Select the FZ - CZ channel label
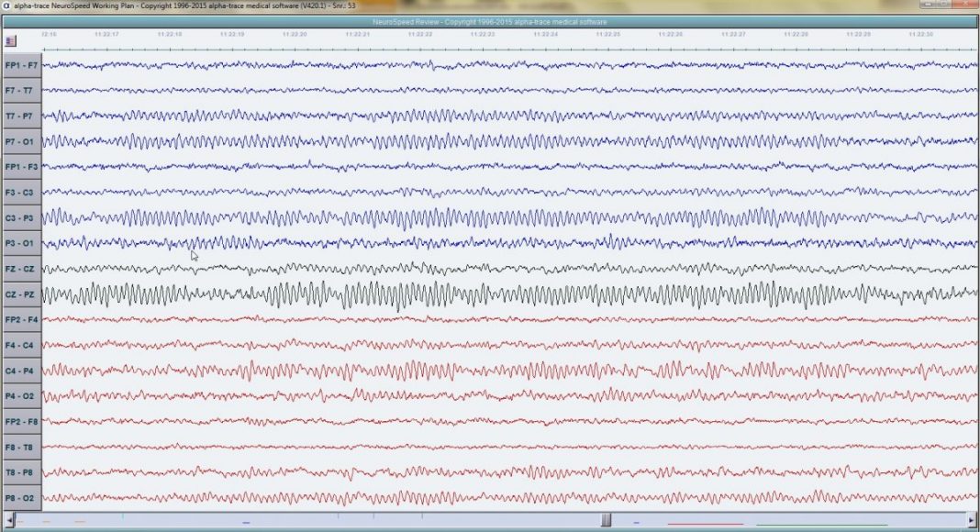Viewport: 980px width, 532px height. pos(22,269)
